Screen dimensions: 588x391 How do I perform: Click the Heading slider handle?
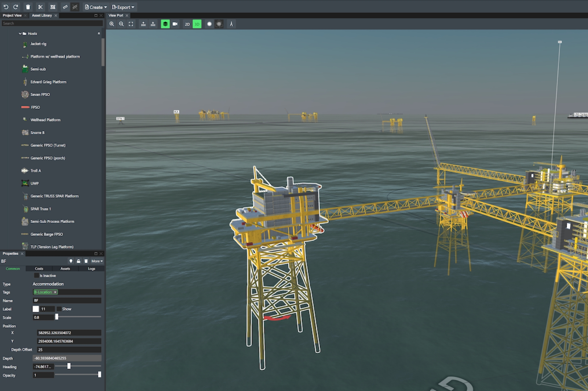click(x=69, y=366)
